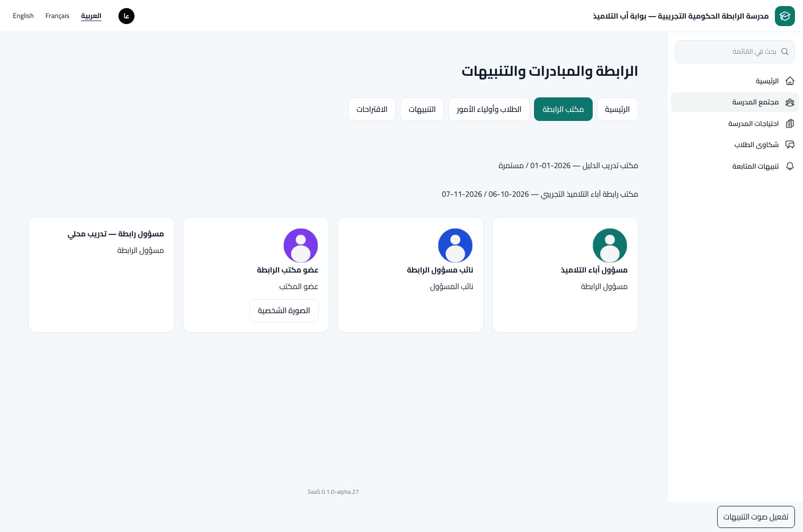Click the school graduation cap logo
The image size is (803, 532).
click(x=785, y=16)
